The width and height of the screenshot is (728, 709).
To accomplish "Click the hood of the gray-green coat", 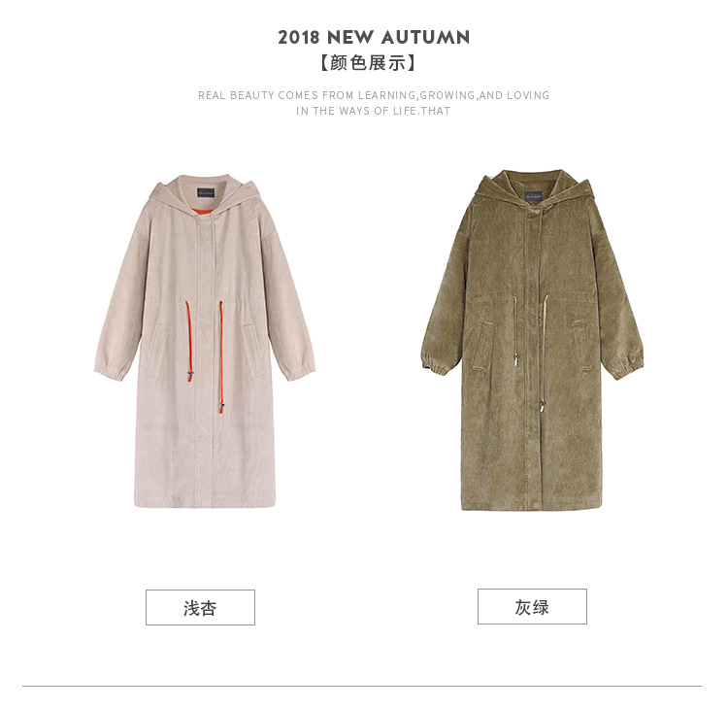I will tap(533, 188).
